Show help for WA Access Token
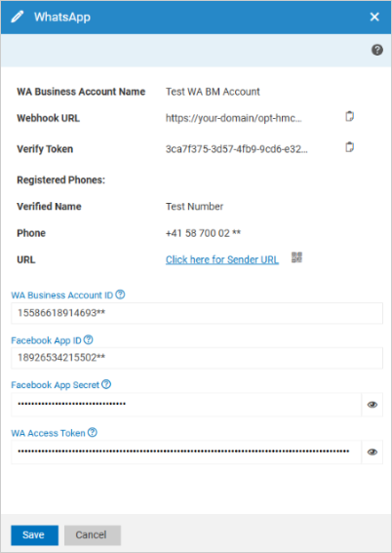This screenshot has width=392, height=553. coord(93,432)
